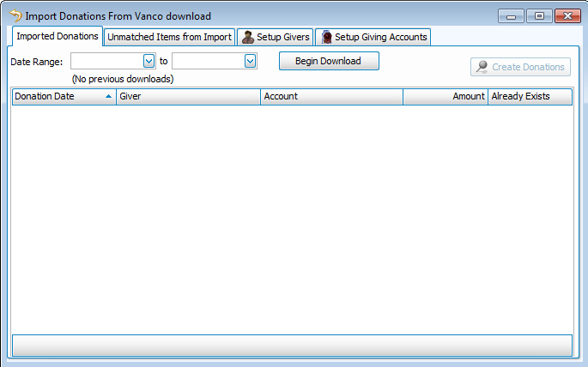588x367 pixels.
Task: Click the Already Exists column header
Action: point(529,97)
